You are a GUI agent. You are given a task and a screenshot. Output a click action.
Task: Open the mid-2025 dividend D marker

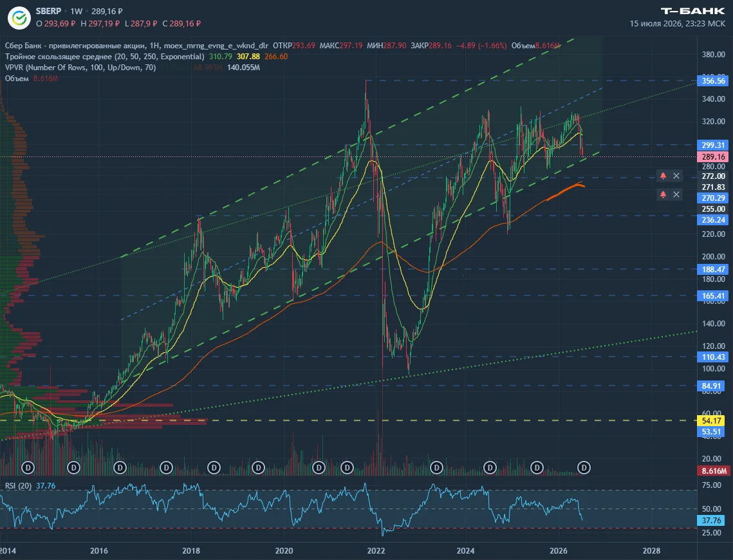coord(537,467)
